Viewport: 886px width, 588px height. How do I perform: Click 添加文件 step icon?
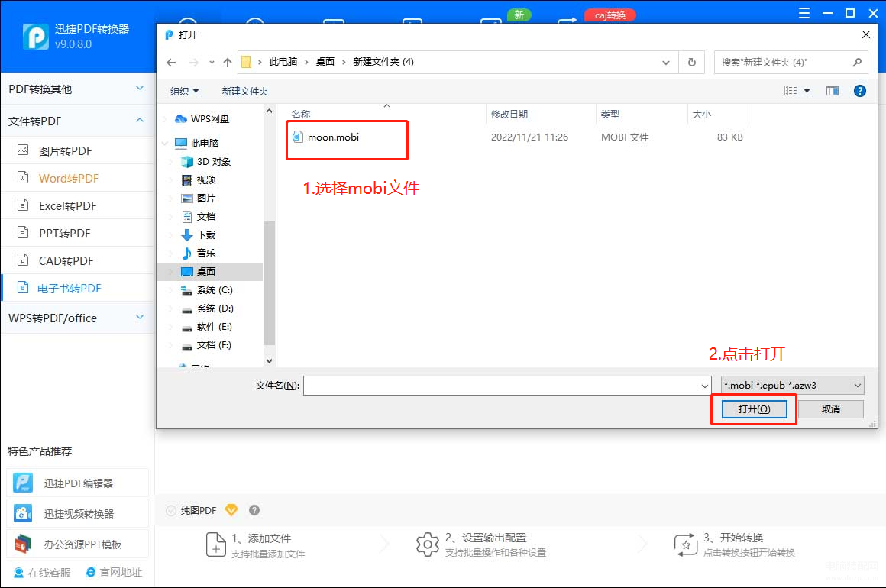[216, 544]
